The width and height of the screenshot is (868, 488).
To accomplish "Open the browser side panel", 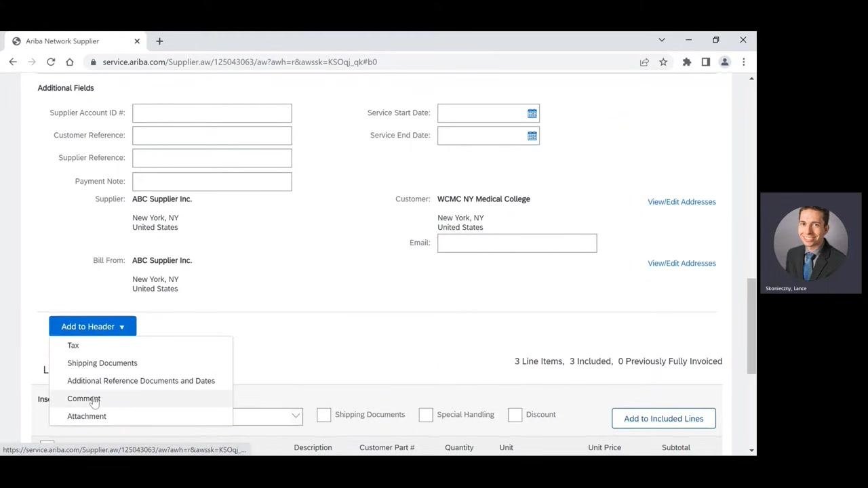I will [706, 62].
